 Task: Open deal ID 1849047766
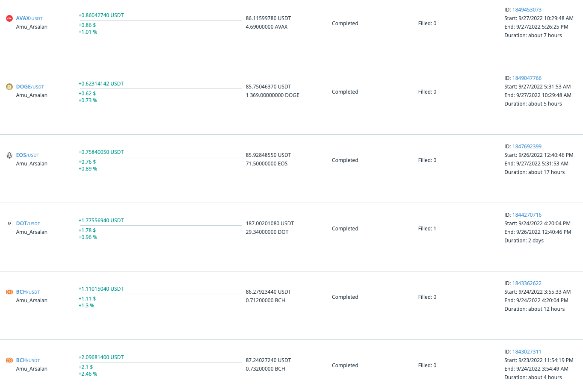(x=527, y=78)
